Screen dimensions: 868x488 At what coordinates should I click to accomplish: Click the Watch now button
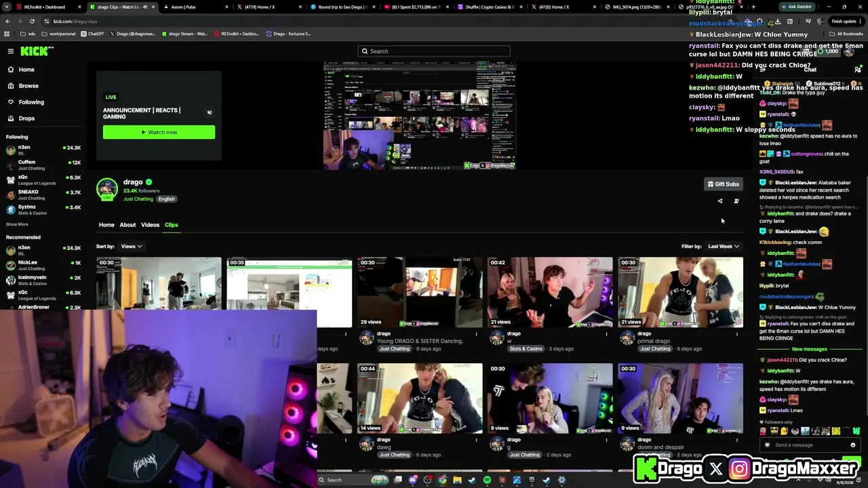coord(159,132)
